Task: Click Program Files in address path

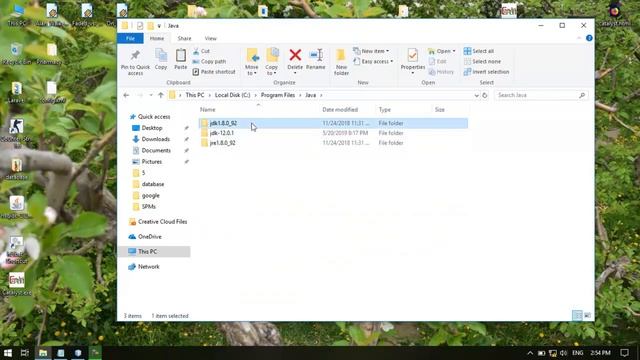Action: tap(278, 95)
